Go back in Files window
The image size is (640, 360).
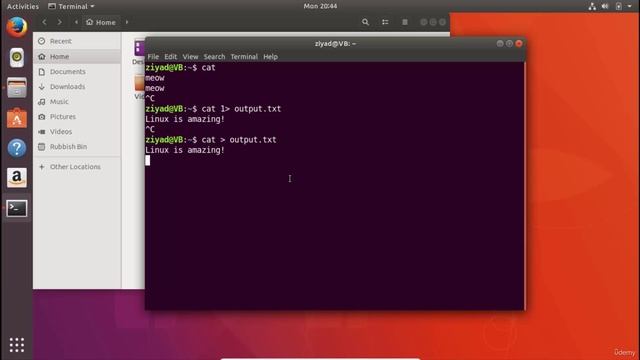click(44, 22)
